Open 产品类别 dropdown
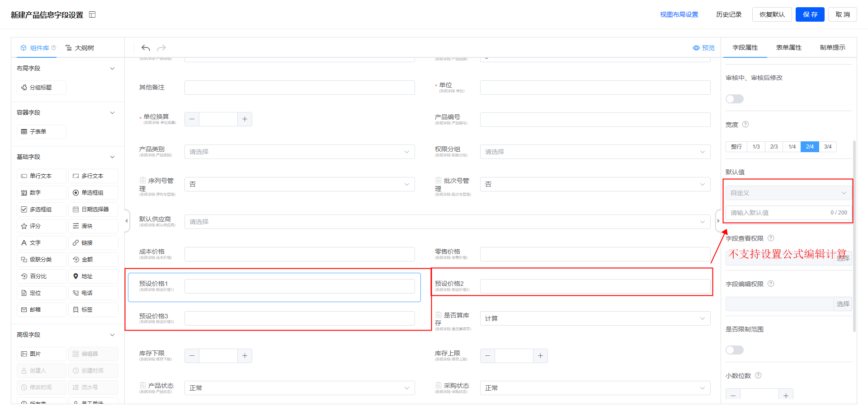This screenshot has width=868, height=415. 299,152
